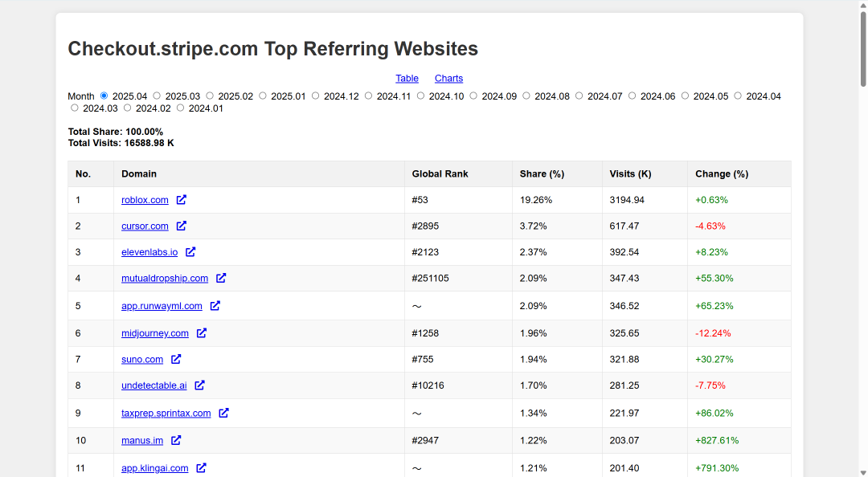Open the roblox.com domain link
868x477 pixels.
pyautogui.click(x=145, y=200)
